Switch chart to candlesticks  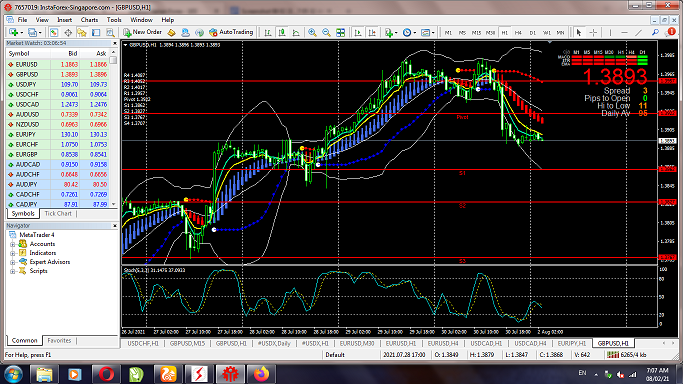(x=282, y=32)
